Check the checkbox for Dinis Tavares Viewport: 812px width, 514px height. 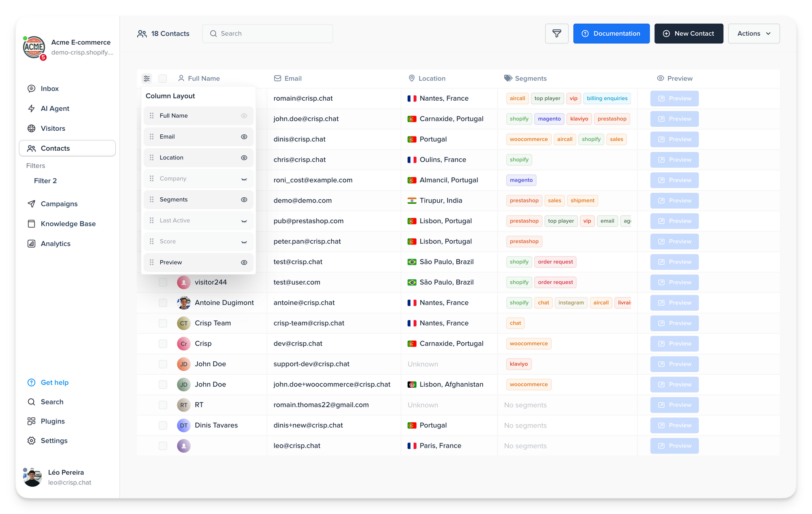point(163,425)
